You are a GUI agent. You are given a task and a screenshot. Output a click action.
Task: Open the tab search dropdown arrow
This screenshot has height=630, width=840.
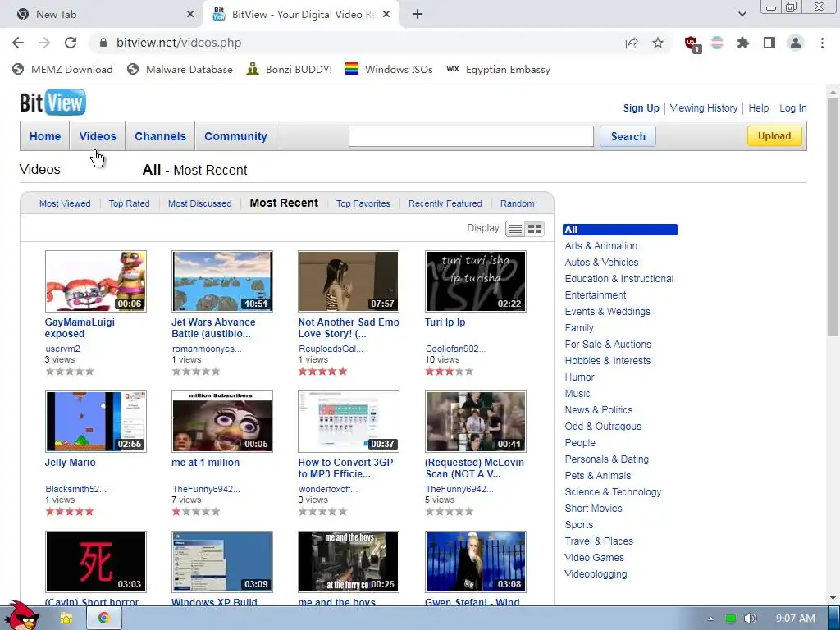coord(742,15)
